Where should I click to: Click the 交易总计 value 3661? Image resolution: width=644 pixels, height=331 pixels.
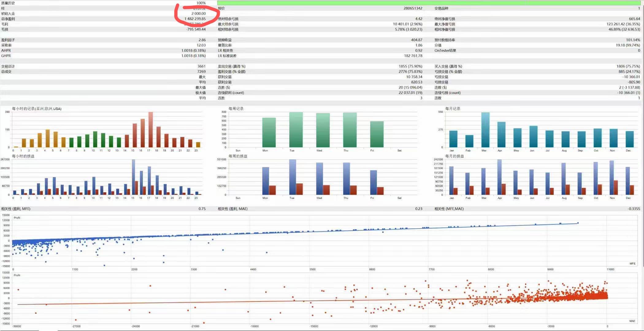point(201,66)
